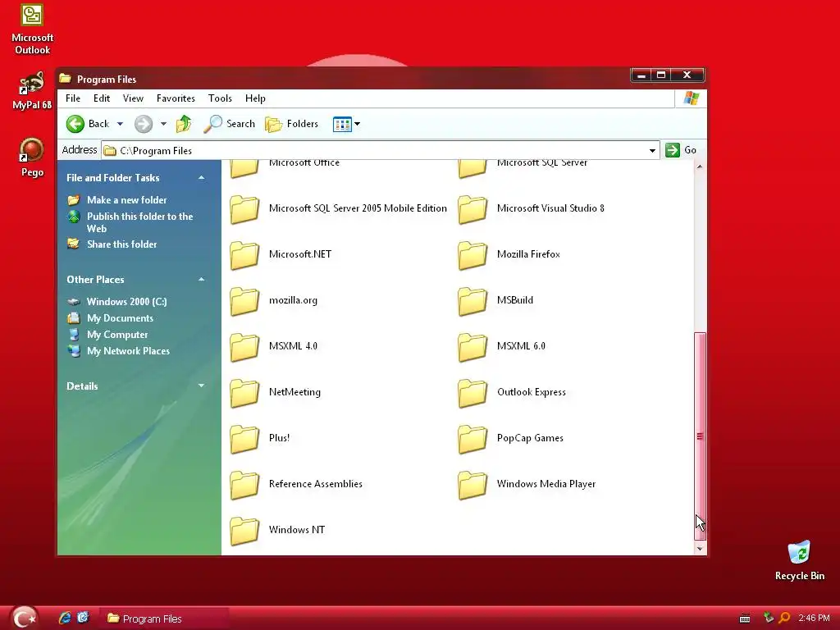Select the Outlook Express folder icon
This screenshot has height=630, width=840.
click(472, 393)
